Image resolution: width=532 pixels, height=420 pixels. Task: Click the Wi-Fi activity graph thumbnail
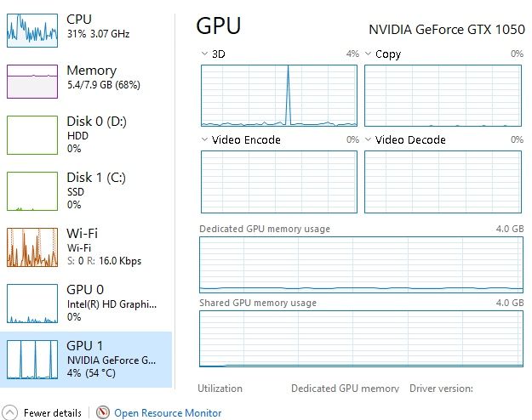[x=31, y=247]
